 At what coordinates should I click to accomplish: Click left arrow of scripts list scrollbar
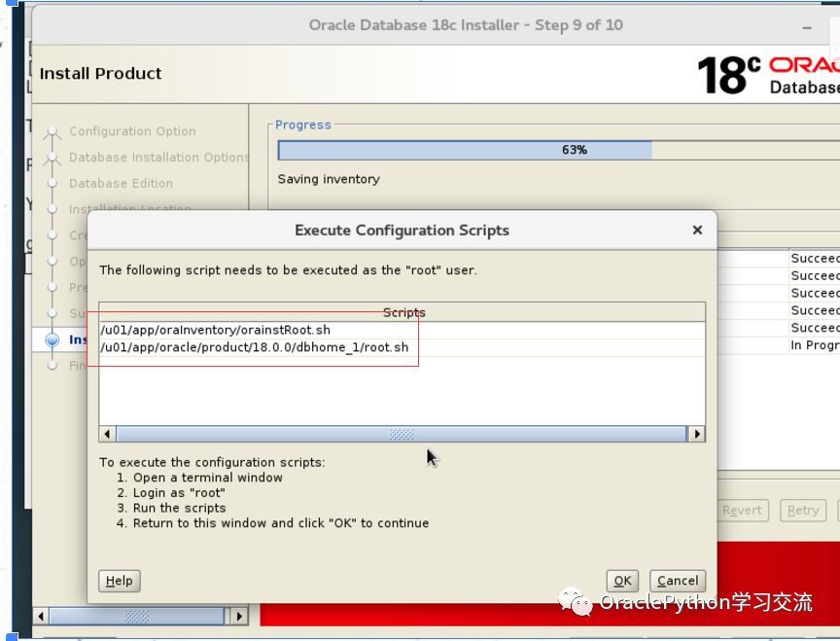coord(108,434)
